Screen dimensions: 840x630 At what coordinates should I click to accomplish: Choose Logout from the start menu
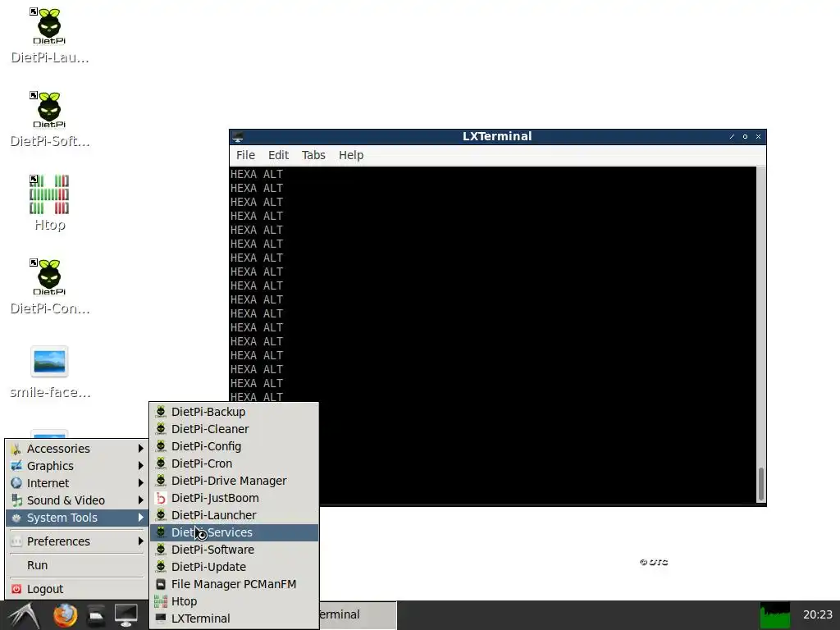[x=77, y=589]
